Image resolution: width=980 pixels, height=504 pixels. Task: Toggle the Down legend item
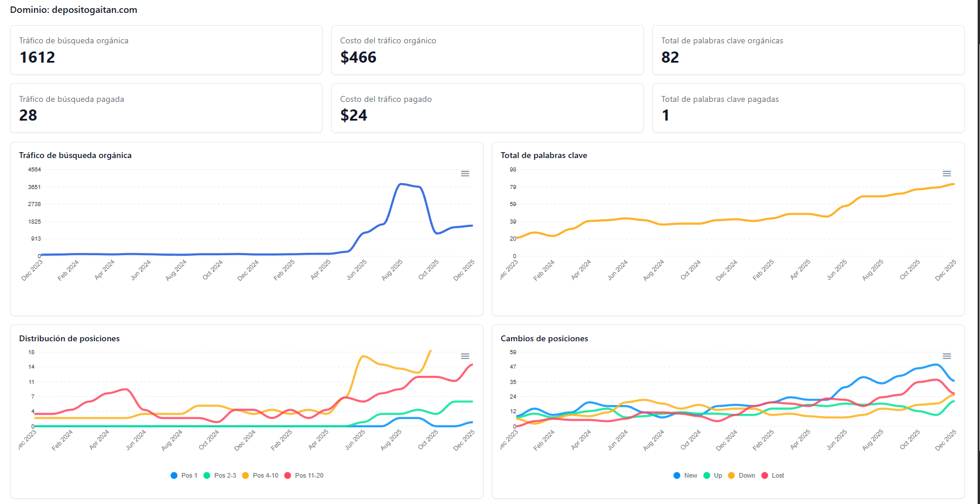click(x=741, y=475)
